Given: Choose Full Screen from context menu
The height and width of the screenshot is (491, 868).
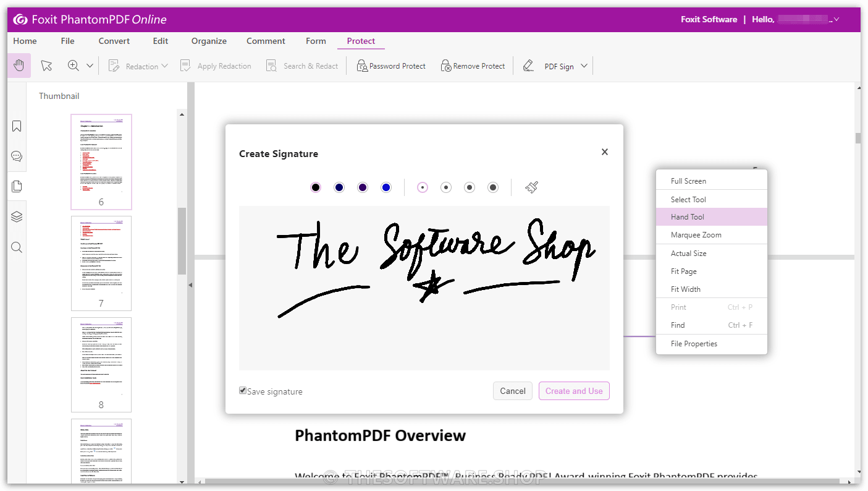Looking at the screenshot, I should [712, 181].
